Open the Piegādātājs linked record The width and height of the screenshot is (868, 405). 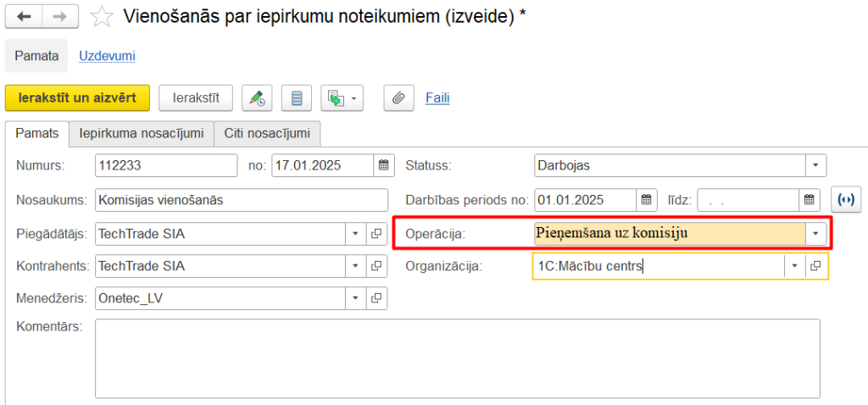click(376, 233)
